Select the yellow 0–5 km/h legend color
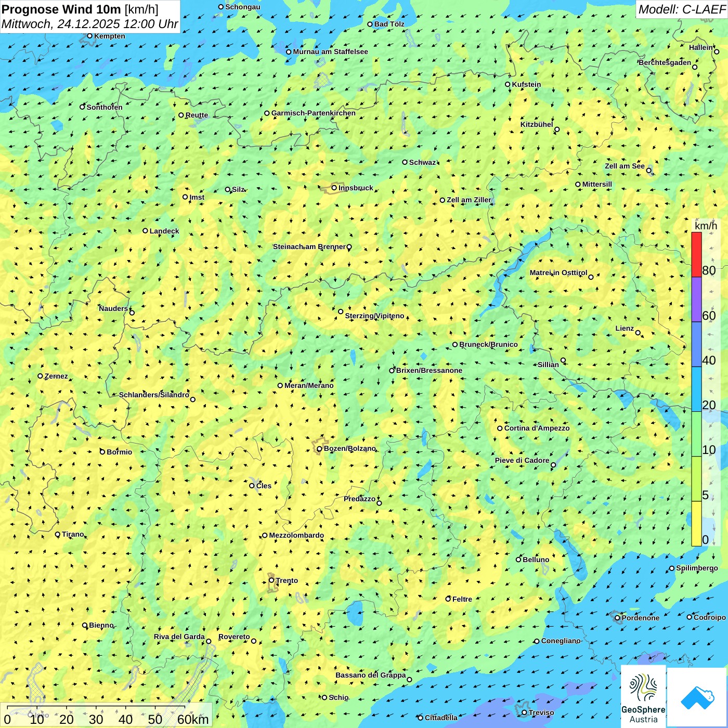Viewport: 728px width, 728px height. (x=696, y=524)
